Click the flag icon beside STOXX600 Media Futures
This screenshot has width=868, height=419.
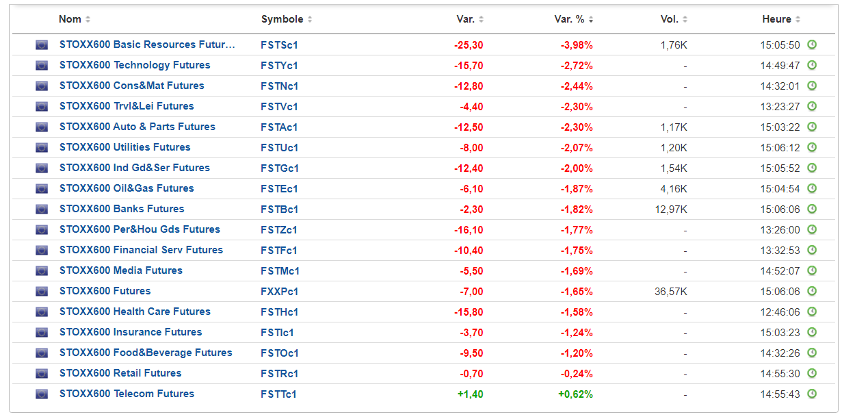click(x=42, y=271)
